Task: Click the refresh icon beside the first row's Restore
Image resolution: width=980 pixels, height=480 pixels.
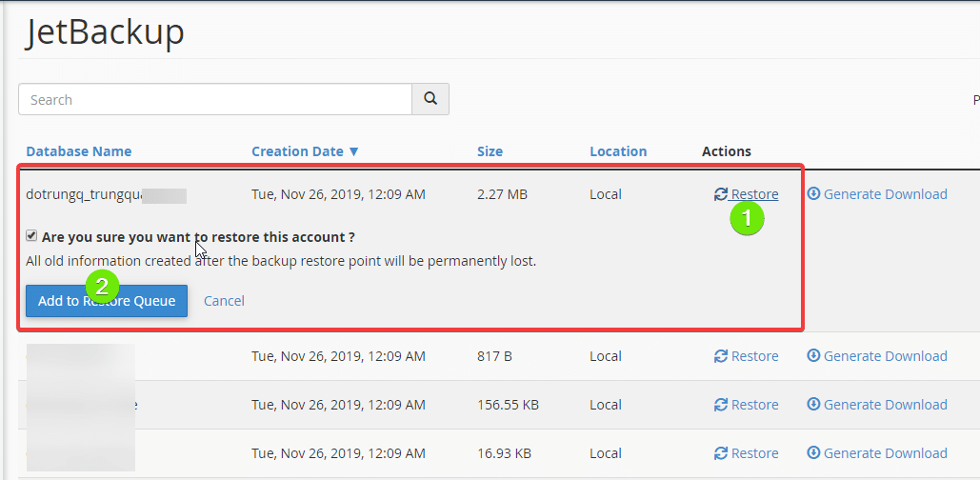Action: point(721,194)
